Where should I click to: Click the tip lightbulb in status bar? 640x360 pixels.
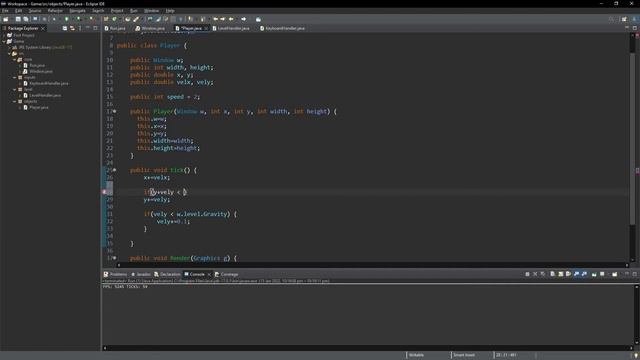click(636, 356)
